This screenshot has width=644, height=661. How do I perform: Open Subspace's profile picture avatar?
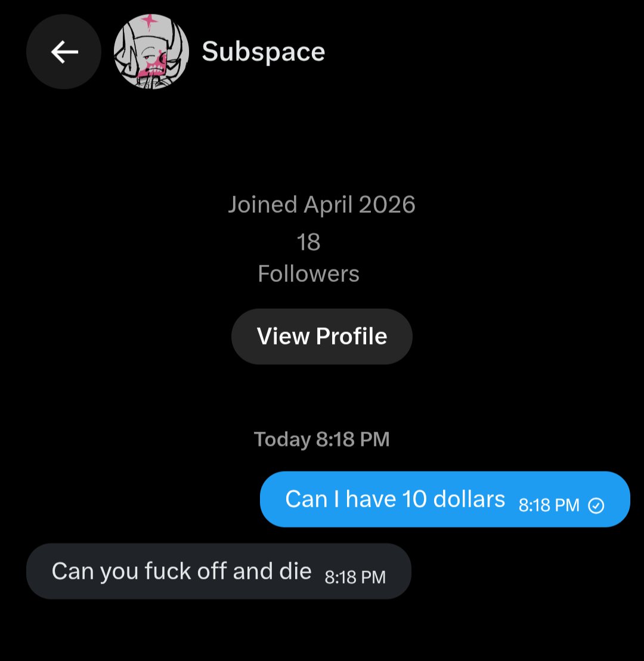pyautogui.click(x=151, y=51)
